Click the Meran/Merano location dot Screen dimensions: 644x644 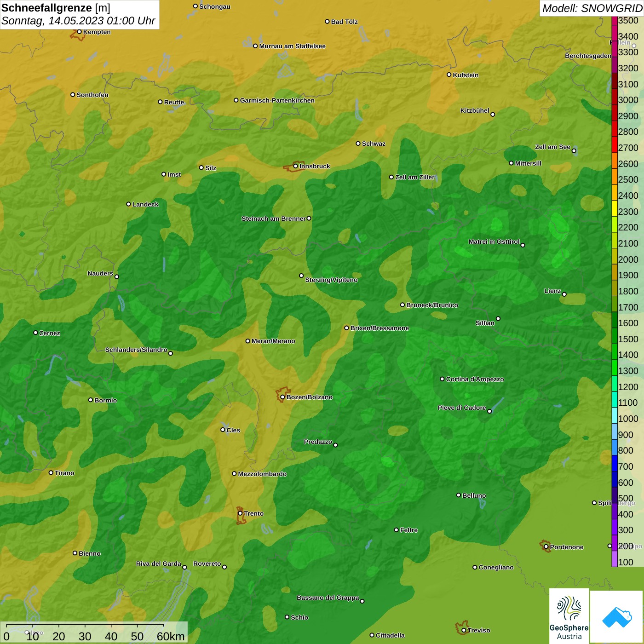pyautogui.click(x=247, y=341)
